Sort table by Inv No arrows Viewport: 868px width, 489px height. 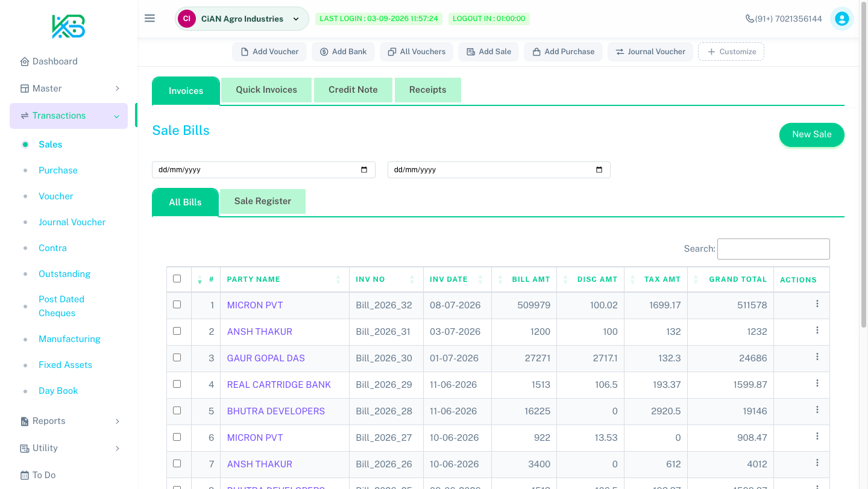coord(412,279)
